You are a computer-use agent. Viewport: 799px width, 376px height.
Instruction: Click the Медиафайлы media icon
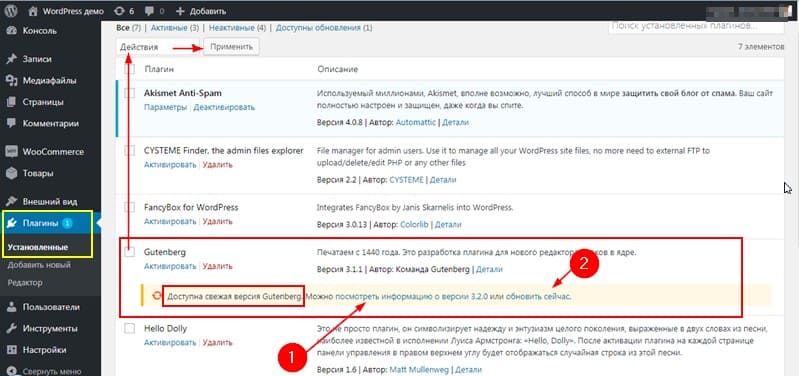pos(11,80)
